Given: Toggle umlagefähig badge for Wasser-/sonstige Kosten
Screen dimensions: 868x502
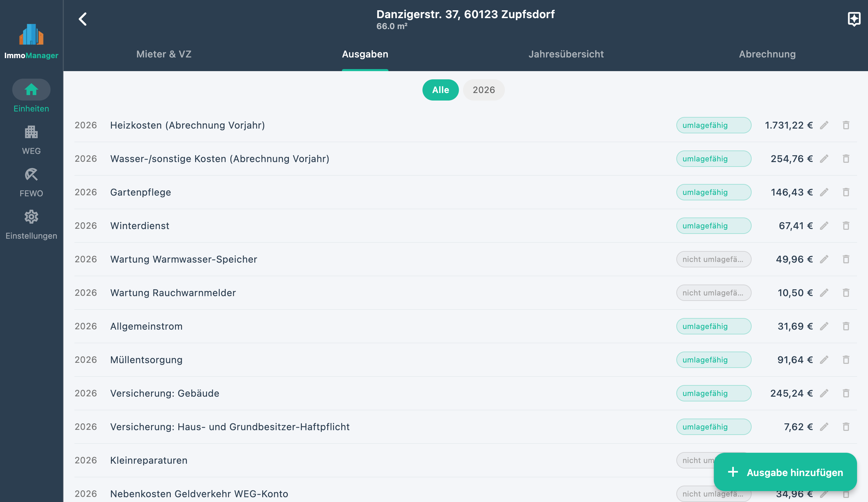Looking at the screenshot, I should (714, 159).
